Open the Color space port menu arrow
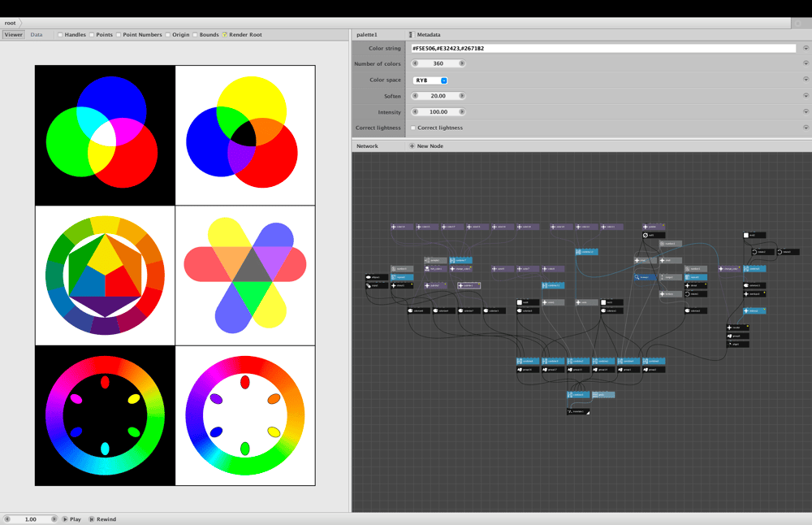Image resolution: width=812 pixels, height=525 pixels. [x=806, y=79]
